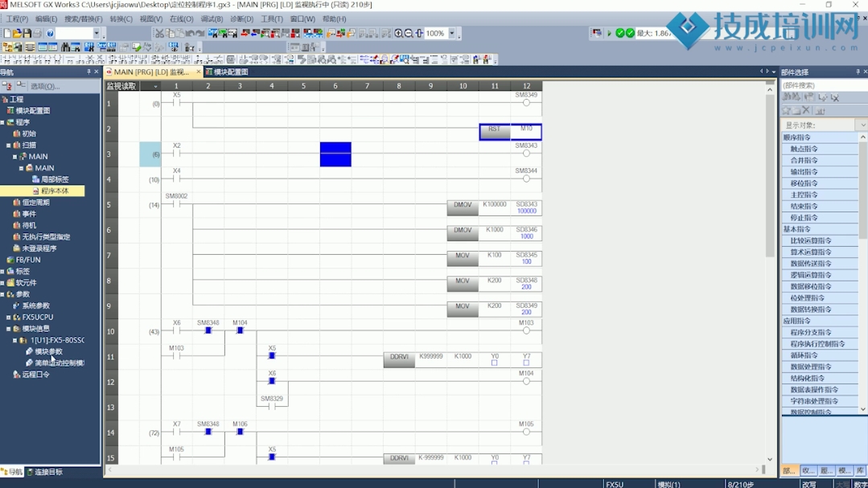Click the star favorites icon in parts selection panel
Screen dimensions: 868x488
point(788,111)
